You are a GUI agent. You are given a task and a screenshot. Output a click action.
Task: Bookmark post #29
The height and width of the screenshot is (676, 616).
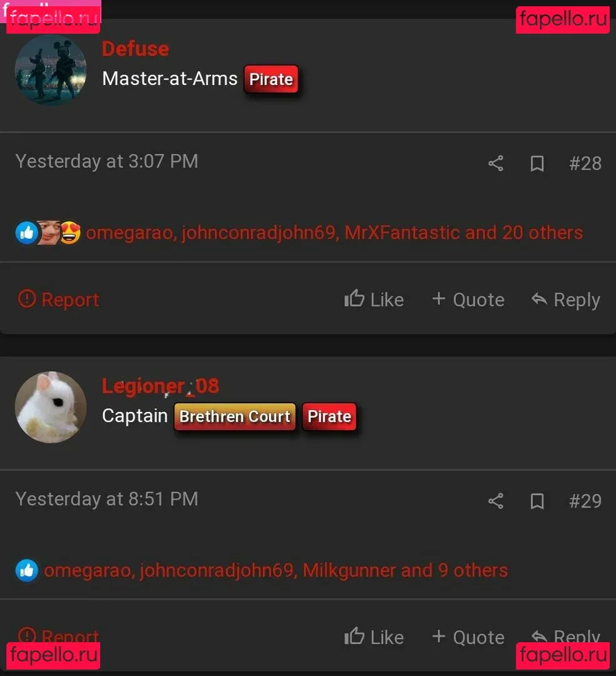(x=536, y=501)
